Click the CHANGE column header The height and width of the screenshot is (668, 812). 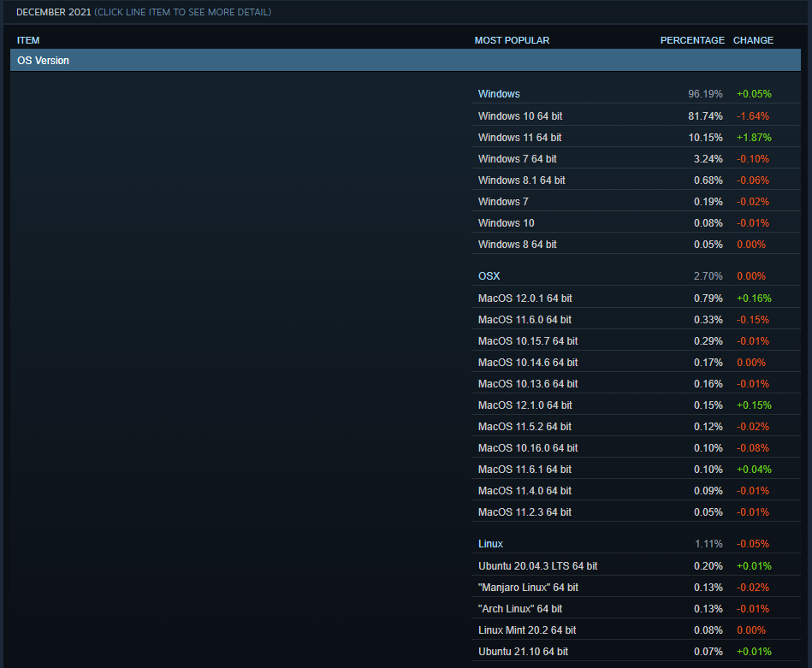pyautogui.click(x=753, y=40)
